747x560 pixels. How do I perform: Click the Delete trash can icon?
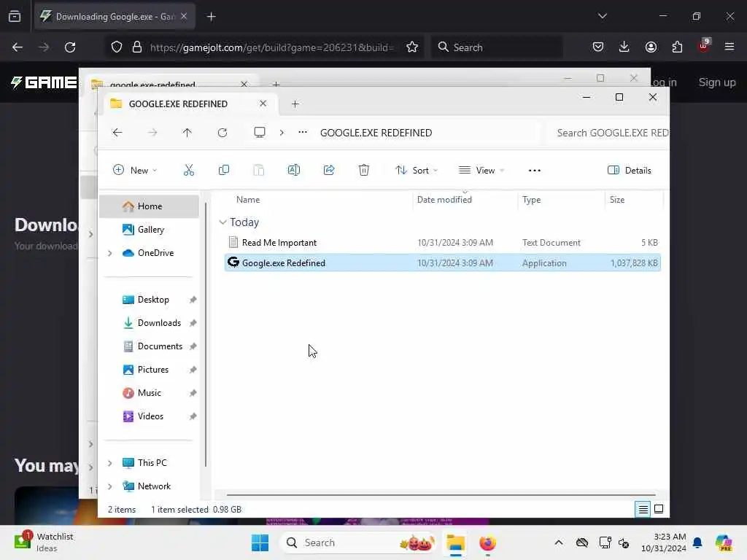[363, 170]
